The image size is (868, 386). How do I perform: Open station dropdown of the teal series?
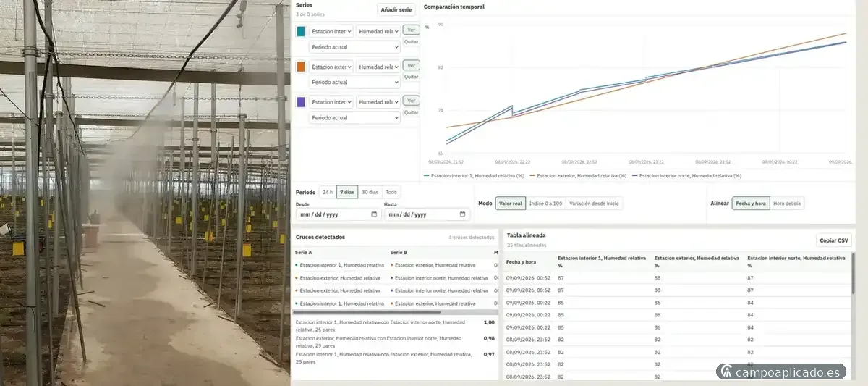point(331,31)
